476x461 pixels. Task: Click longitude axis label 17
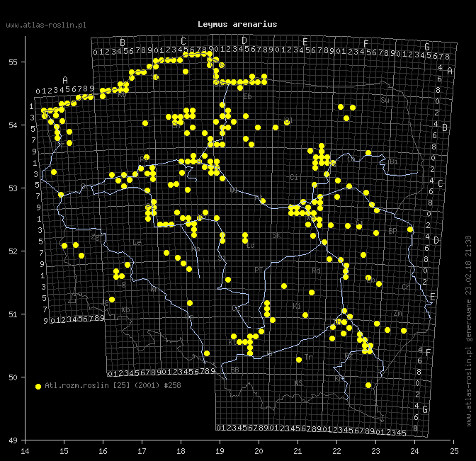142,451
